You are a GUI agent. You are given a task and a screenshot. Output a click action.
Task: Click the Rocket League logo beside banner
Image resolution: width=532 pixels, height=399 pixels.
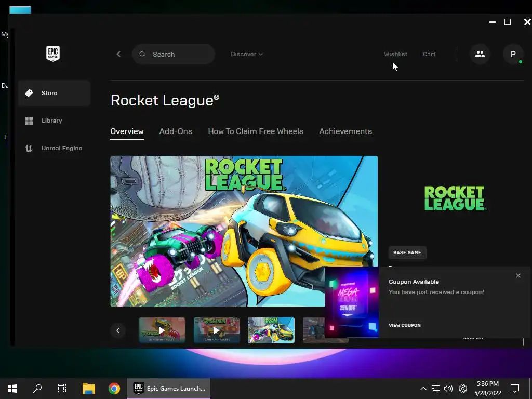click(455, 198)
